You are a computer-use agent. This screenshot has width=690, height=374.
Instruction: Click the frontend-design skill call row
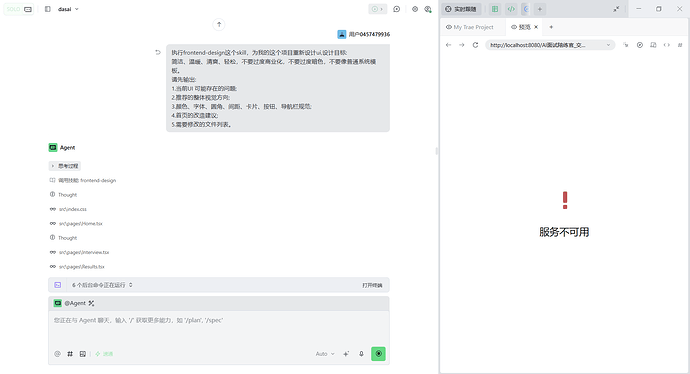(x=83, y=180)
